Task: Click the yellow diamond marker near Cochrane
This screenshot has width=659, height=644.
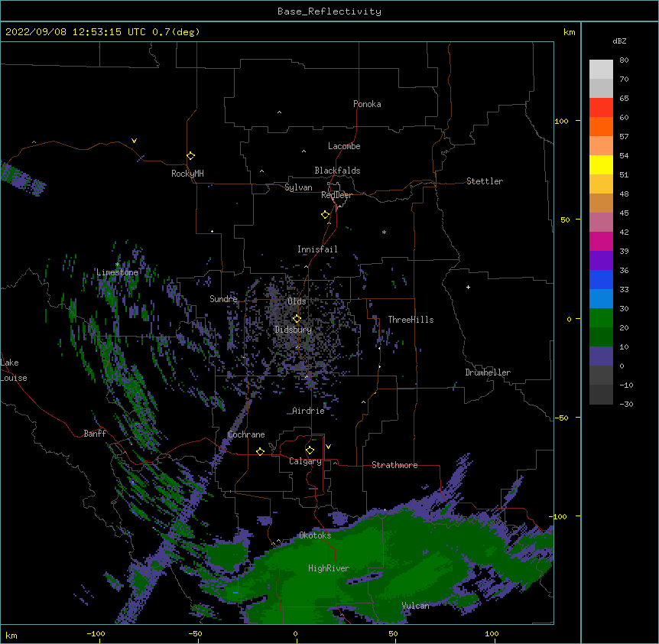Action: pos(260,451)
